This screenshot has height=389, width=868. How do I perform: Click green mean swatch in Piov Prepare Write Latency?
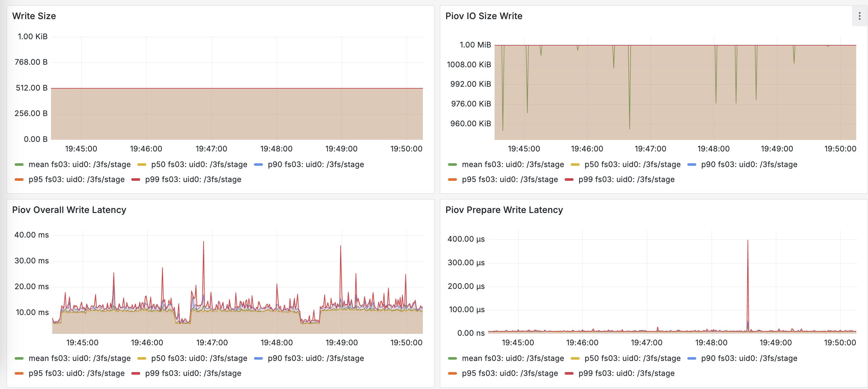click(452, 358)
